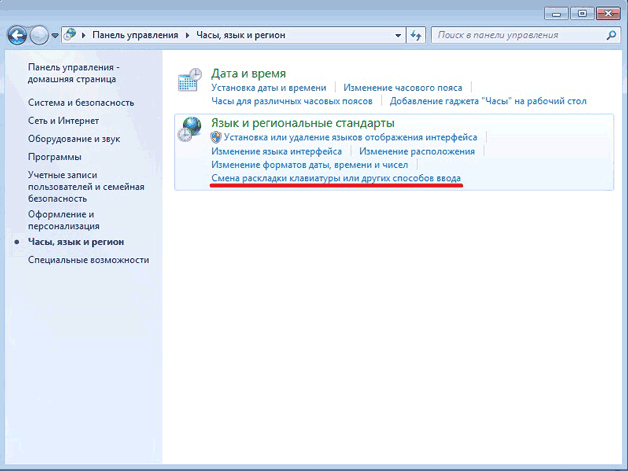Close the Control Panel window
Viewport: 628px width, 471px height.
(x=608, y=14)
